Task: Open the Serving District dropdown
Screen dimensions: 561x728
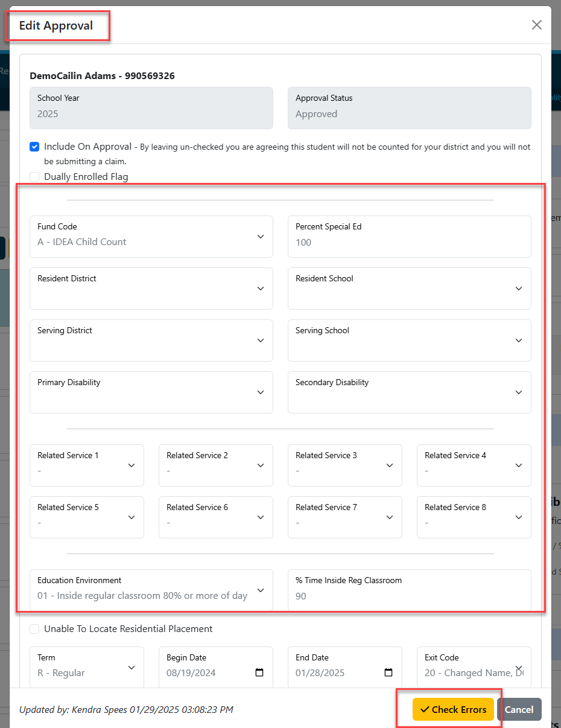Action: click(151, 340)
